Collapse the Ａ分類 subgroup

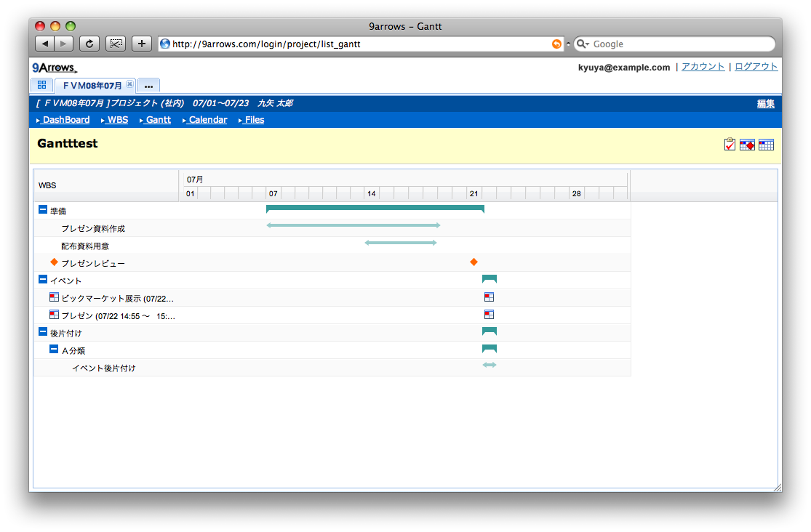[54, 350]
